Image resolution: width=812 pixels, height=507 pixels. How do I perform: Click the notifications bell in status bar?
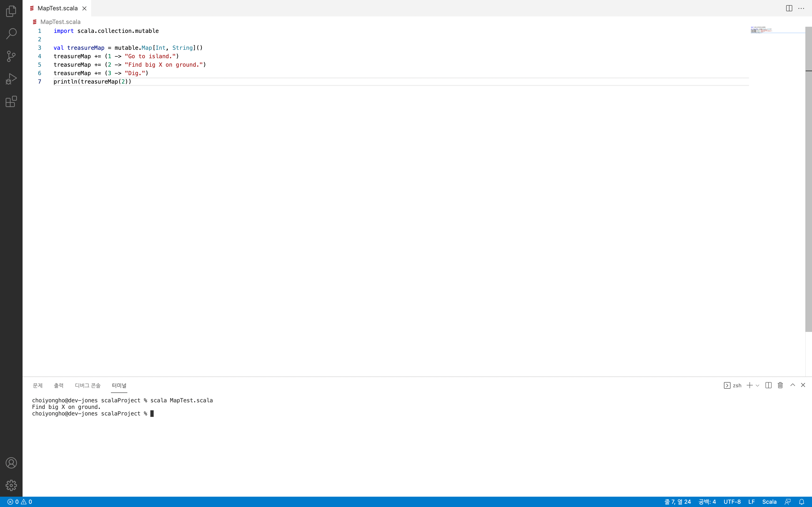(x=801, y=502)
